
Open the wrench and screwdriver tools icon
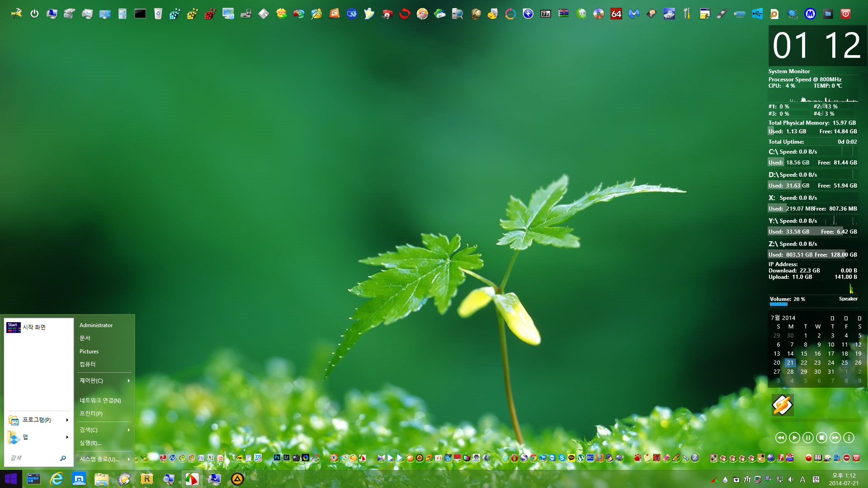click(687, 14)
